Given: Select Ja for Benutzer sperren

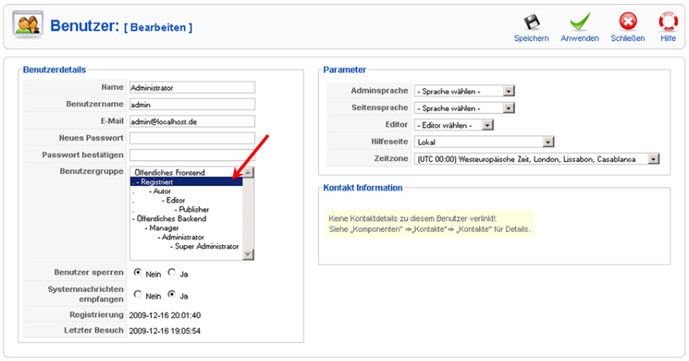Looking at the screenshot, I should tap(172, 272).
